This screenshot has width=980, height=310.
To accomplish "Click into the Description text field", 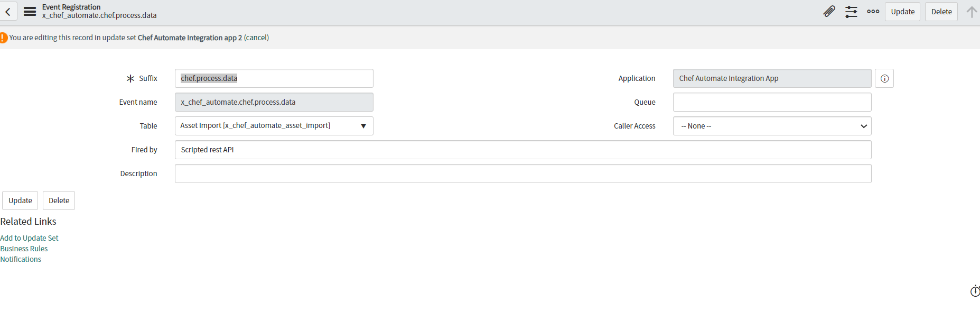I will [522, 174].
